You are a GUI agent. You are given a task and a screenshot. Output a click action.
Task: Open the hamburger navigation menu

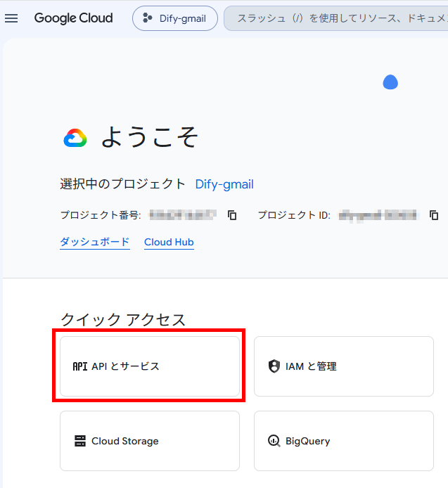pos(11,18)
